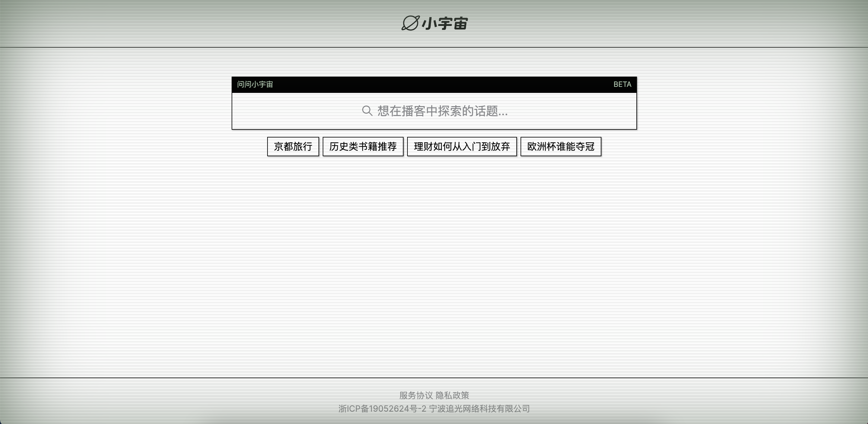This screenshot has width=868, height=424.
Task: Click the 小宇宙 wordmark text
Action: 445,24
